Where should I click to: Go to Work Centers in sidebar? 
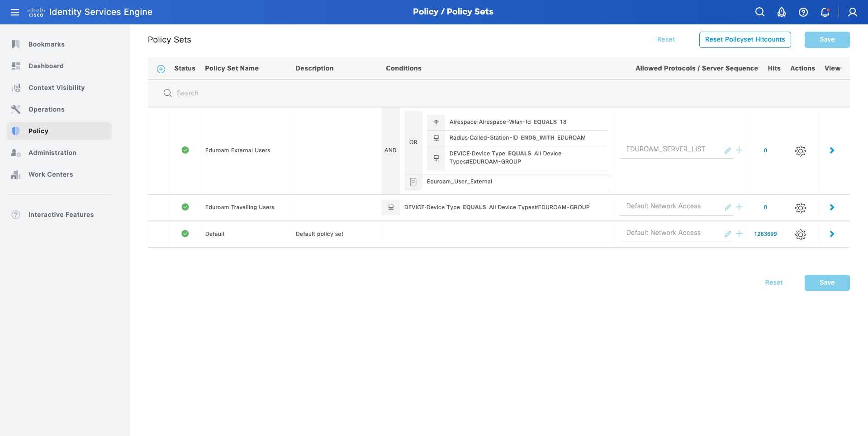(x=50, y=174)
